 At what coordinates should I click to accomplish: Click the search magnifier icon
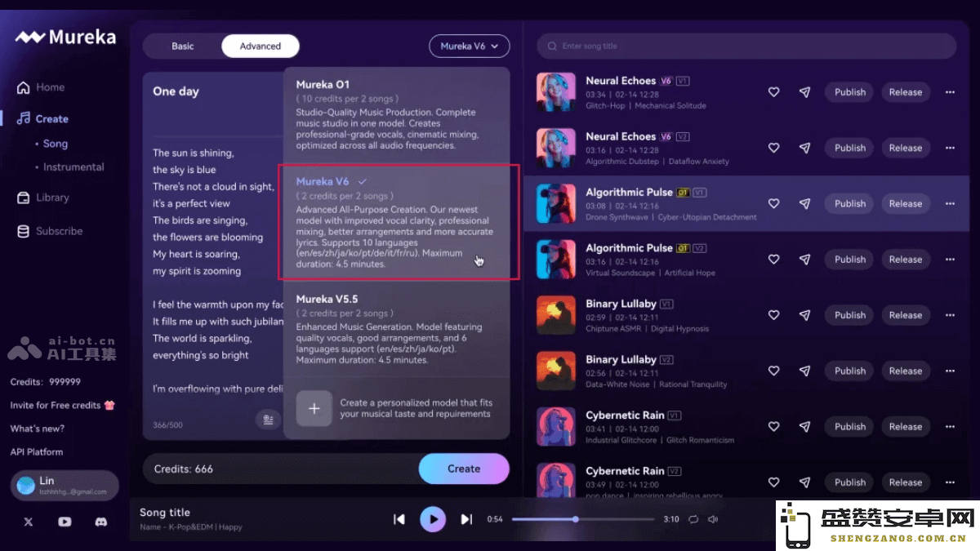[x=552, y=47]
